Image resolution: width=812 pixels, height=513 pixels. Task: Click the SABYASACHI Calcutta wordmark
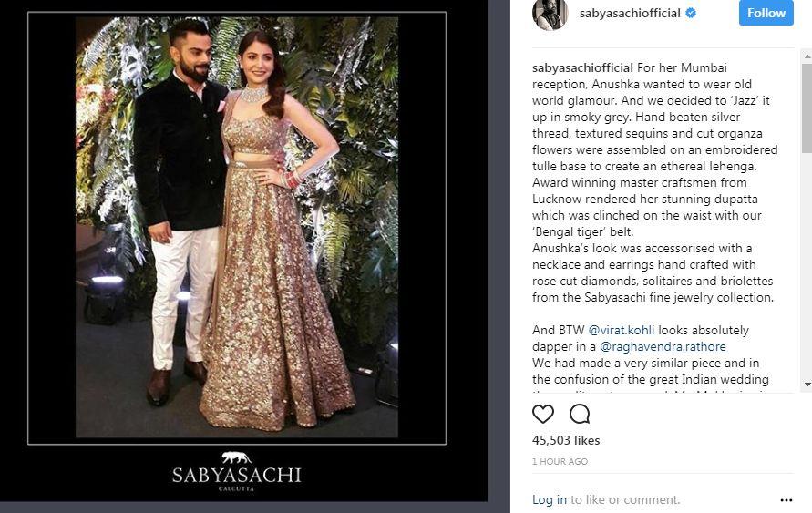tap(237, 477)
